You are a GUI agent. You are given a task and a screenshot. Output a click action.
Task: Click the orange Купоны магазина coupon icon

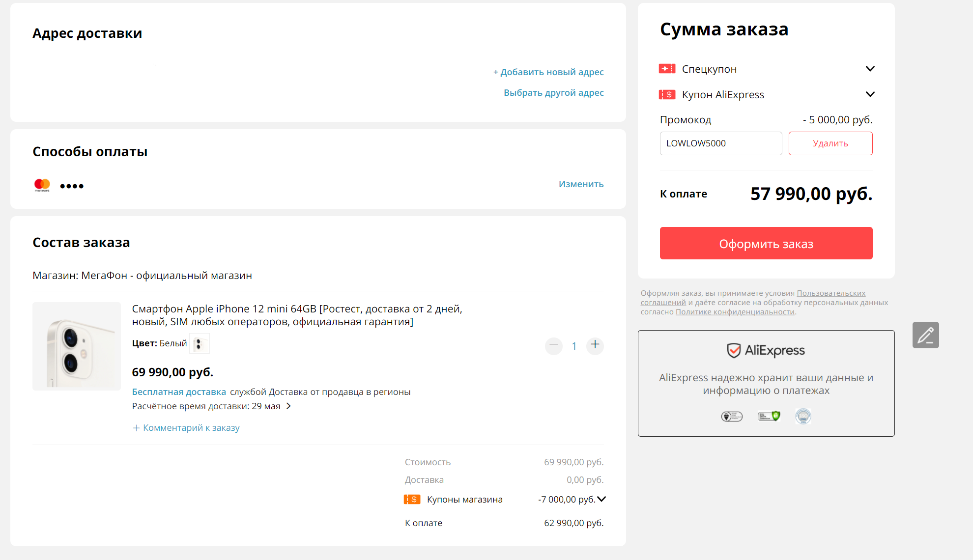coord(412,500)
